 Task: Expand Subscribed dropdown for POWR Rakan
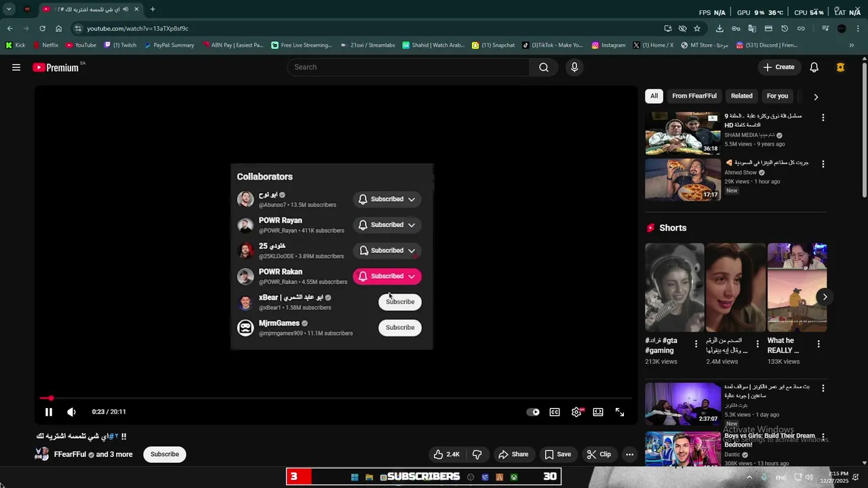387,277
